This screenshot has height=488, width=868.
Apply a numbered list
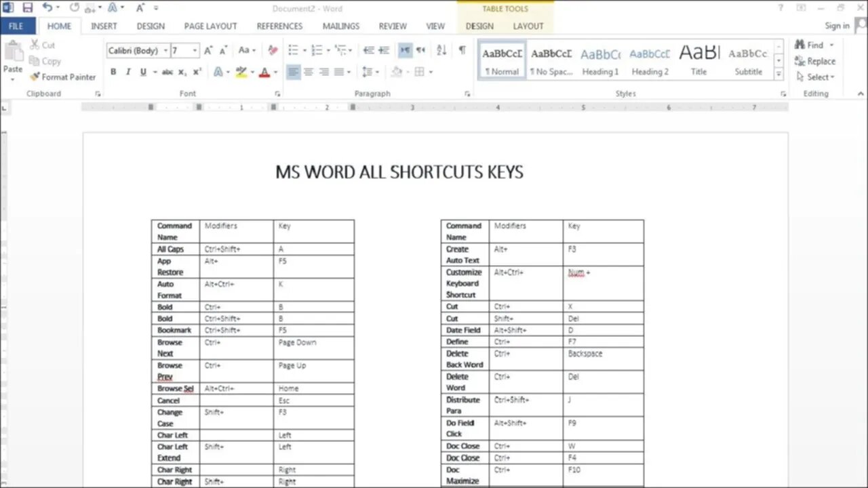pos(317,51)
